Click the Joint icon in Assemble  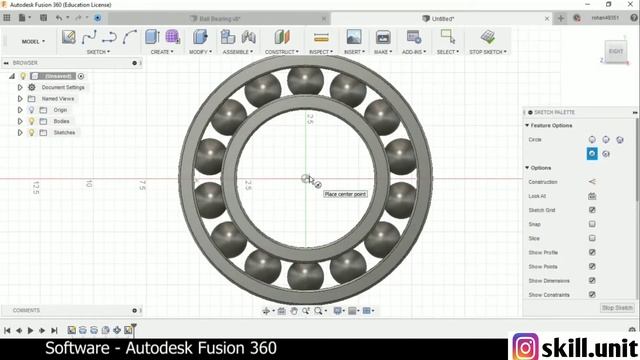[x=249, y=37]
